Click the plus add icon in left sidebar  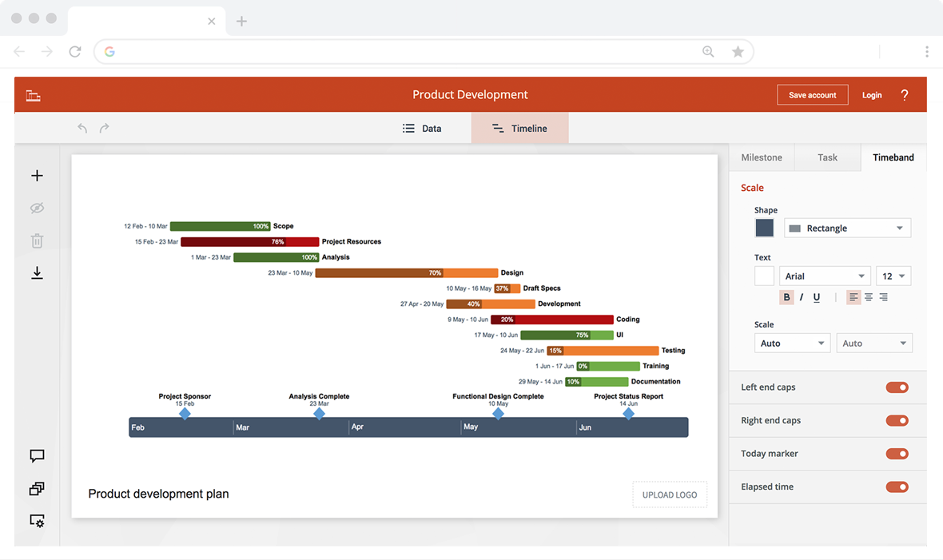click(x=37, y=176)
